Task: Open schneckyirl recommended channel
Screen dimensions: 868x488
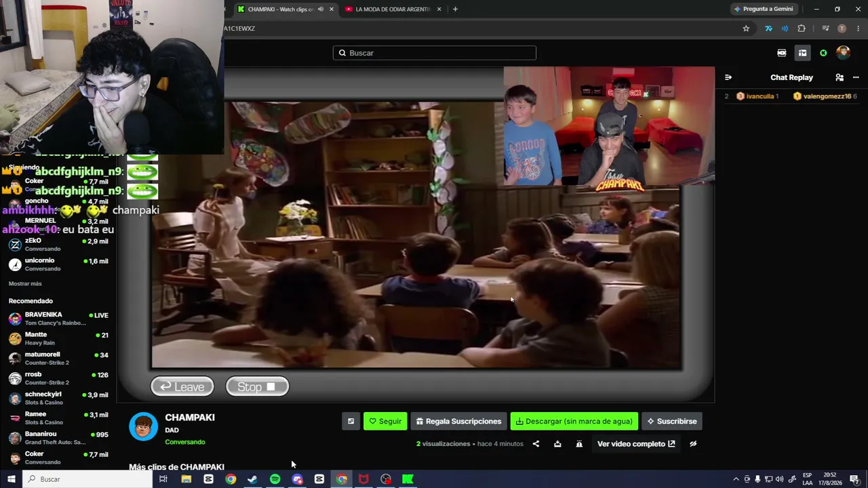Action: [x=58, y=398]
